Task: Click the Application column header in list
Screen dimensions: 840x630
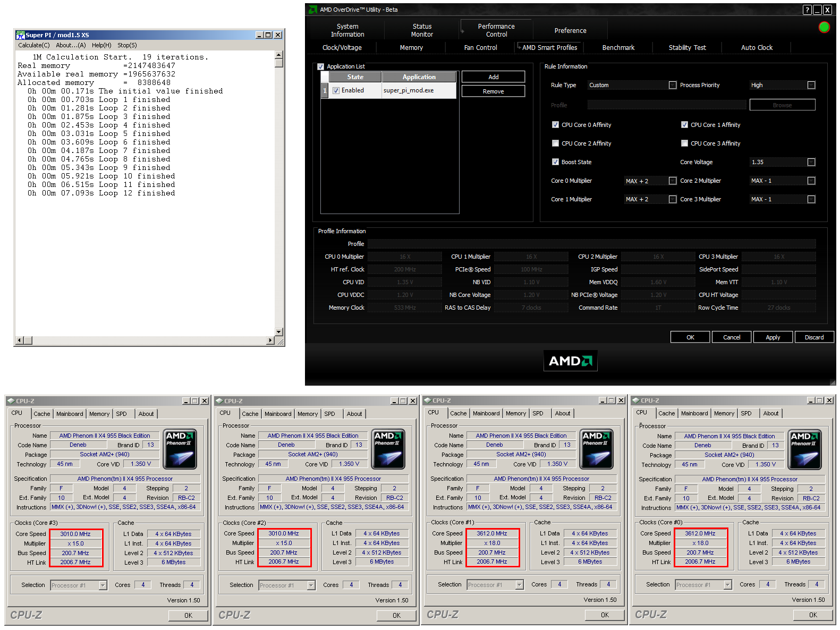Action: click(x=419, y=77)
